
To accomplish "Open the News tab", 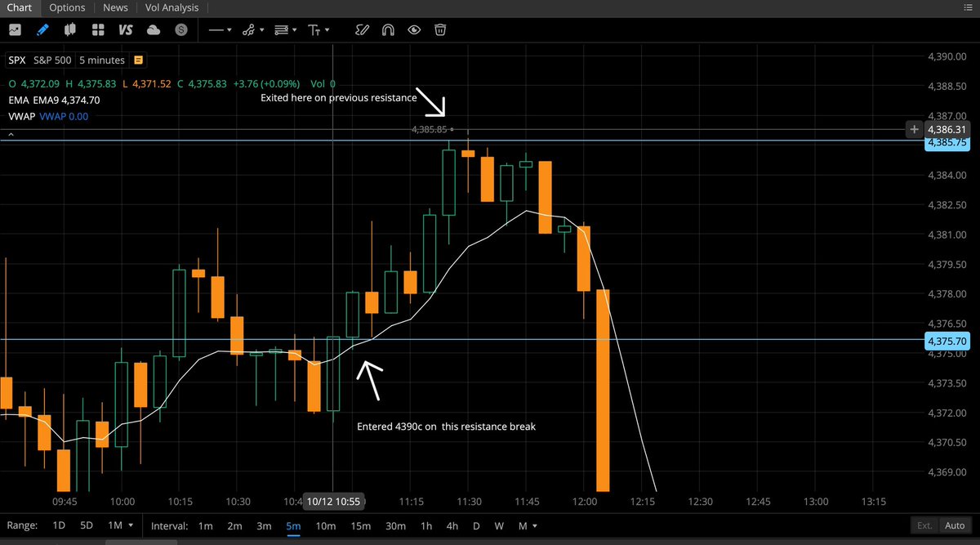I will click(x=115, y=7).
